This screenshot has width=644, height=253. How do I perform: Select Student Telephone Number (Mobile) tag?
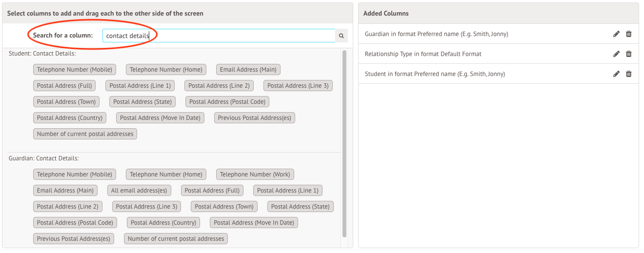75,70
